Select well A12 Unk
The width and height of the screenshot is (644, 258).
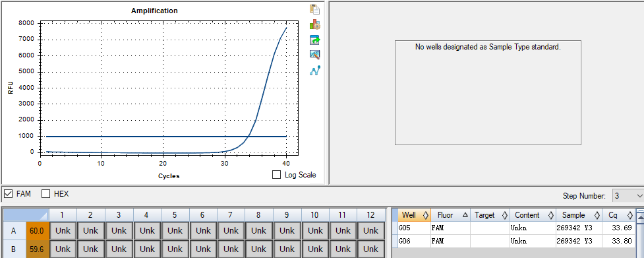(x=371, y=231)
